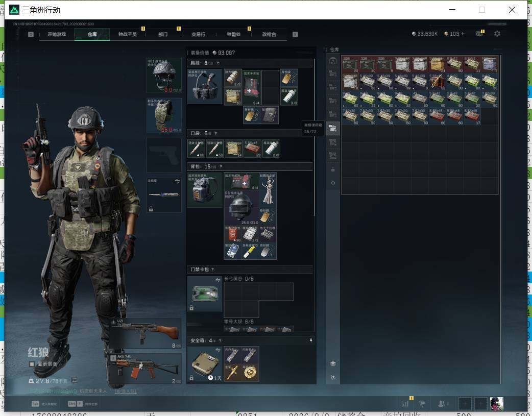Click the auto-sort icon at sidebar bottom
This screenshot has height=416, width=532.
[333, 377]
